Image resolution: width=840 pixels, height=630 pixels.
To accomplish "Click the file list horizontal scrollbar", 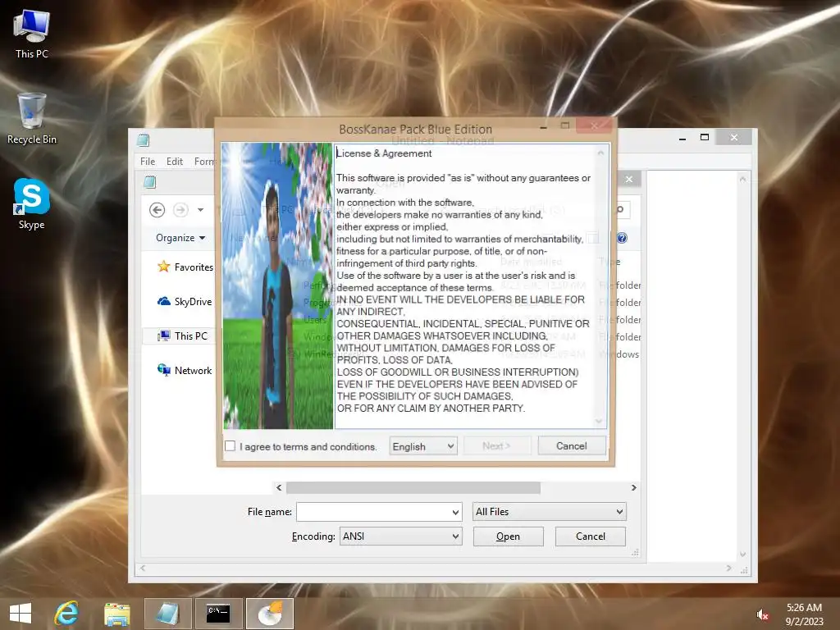I will click(x=413, y=487).
